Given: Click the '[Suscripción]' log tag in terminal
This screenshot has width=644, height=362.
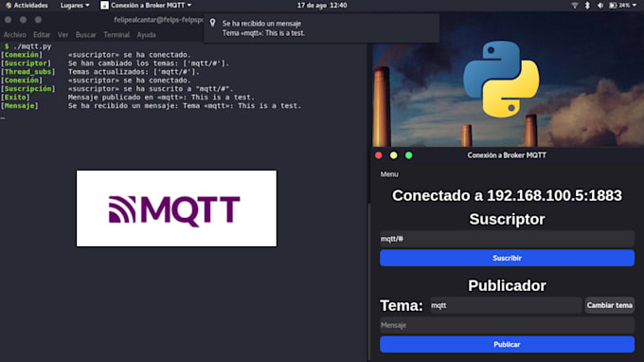Looking at the screenshot, I should point(27,89).
